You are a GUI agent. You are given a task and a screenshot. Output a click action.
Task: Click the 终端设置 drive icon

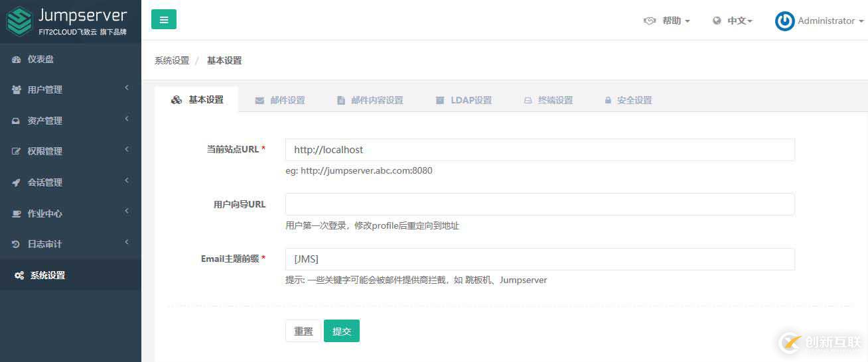click(528, 101)
